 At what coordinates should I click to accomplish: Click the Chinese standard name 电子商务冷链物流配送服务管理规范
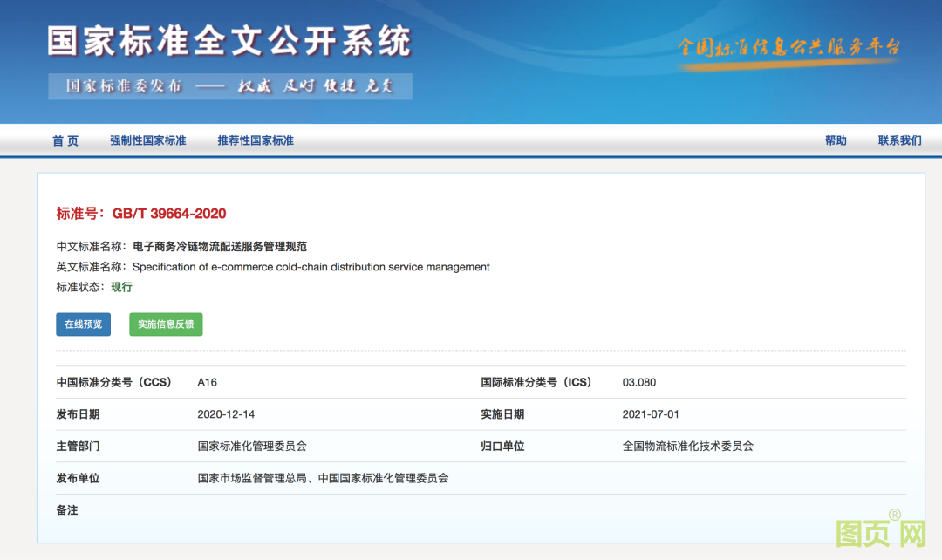coord(220,247)
